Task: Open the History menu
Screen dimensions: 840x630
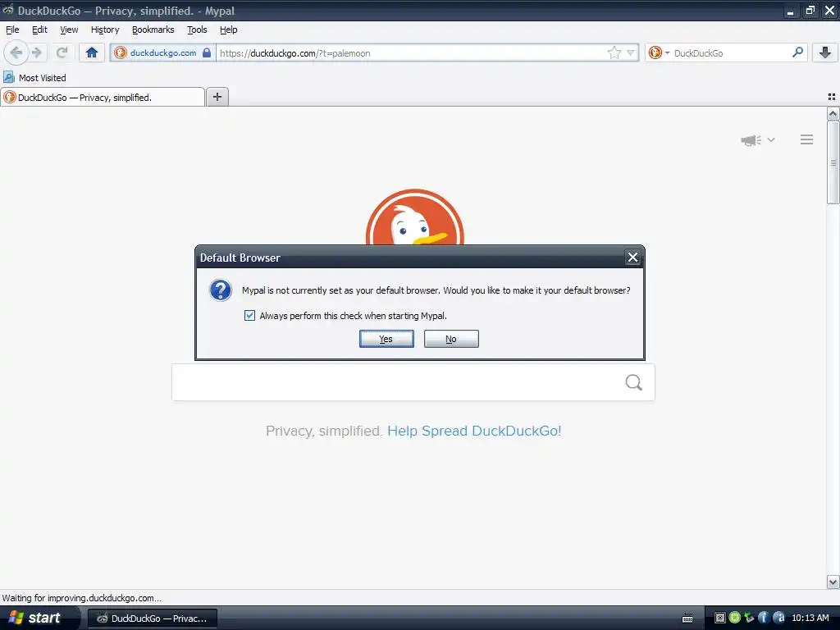Action: [x=105, y=30]
